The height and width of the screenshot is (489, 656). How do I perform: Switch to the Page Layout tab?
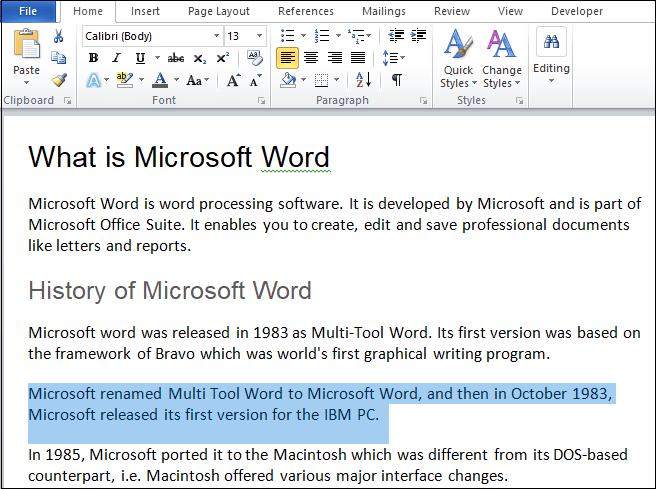point(219,11)
